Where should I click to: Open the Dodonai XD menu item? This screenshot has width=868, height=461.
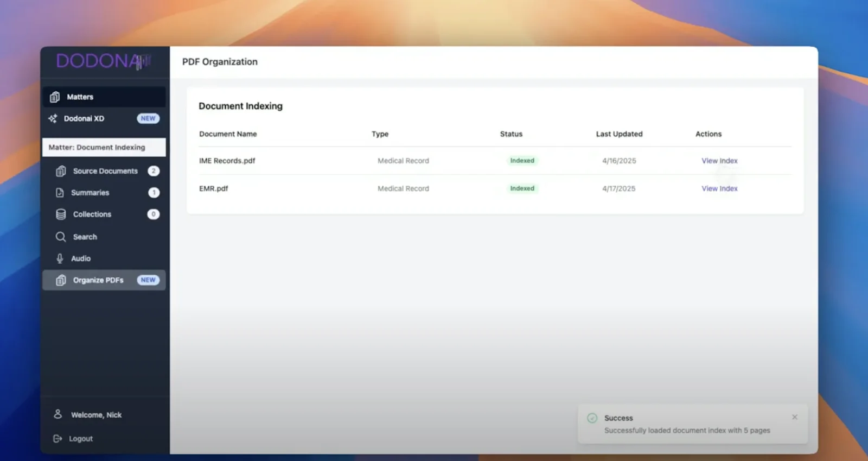84,118
